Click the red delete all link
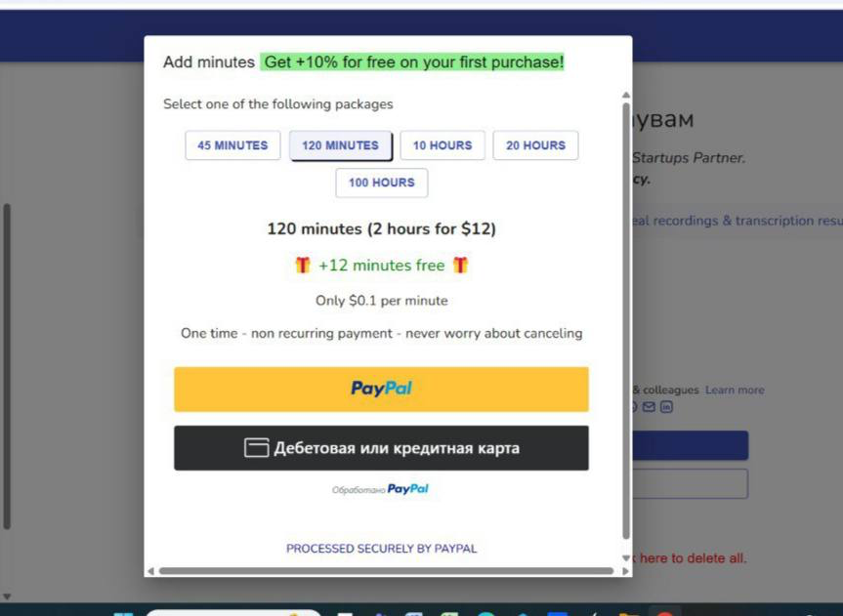 (x=690, y=558)
